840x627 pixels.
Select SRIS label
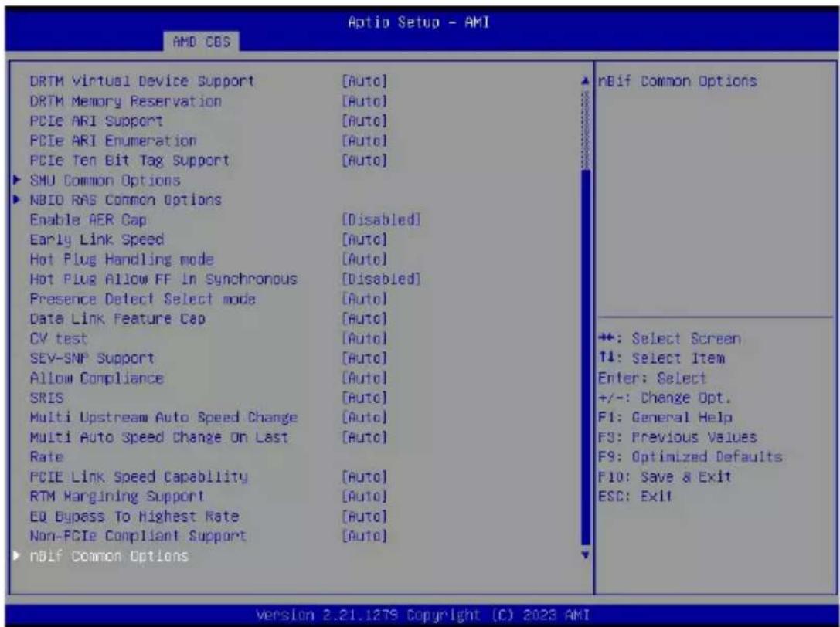pyautogui.click(x=46, y=398)
